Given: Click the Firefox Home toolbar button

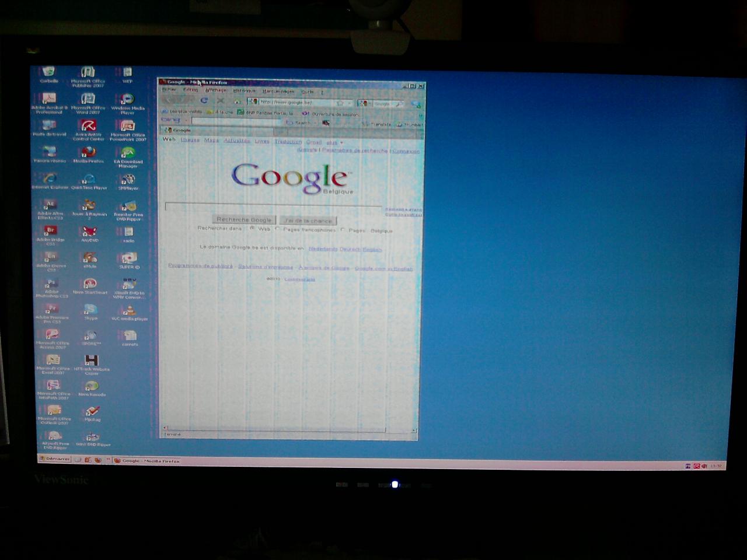Looking at the screenshot, I should 237,101.
